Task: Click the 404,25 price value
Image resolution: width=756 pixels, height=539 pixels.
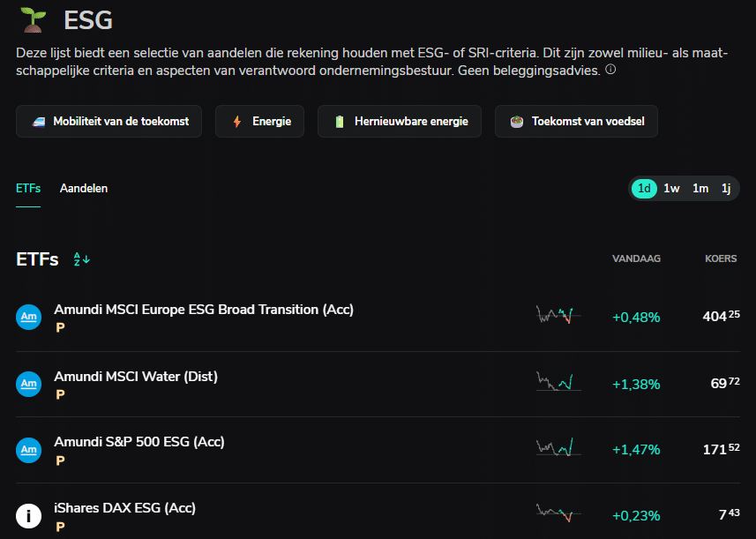Action: pyautogui.click(x=721, y=317)
